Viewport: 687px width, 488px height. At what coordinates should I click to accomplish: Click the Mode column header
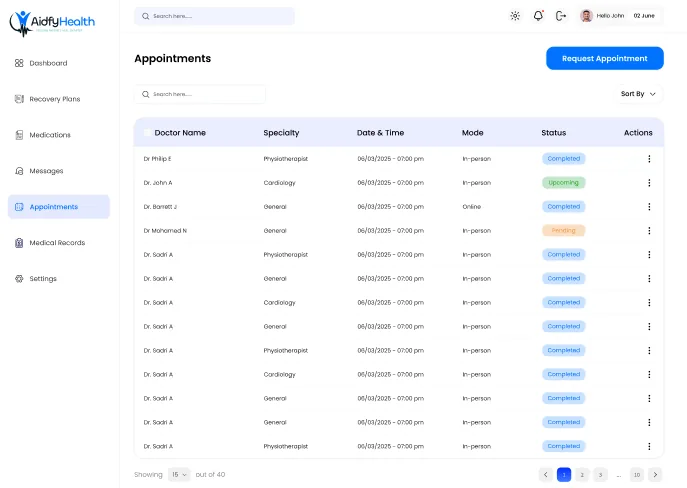coord(472,133)
